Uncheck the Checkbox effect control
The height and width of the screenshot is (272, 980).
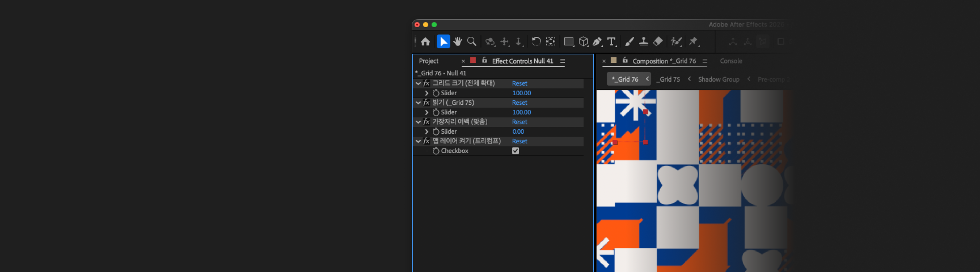tap(515, 151)
